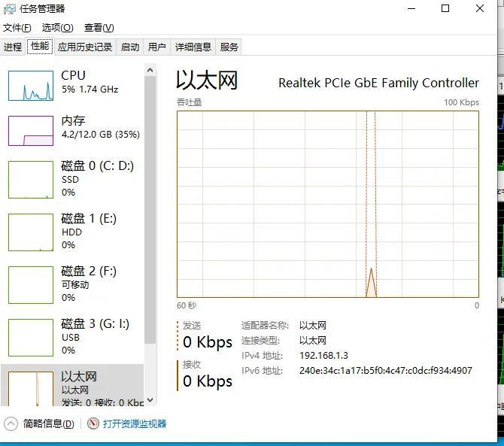Close the Task Manager window
Screen dimensions: 504x446
pos(480,9)
